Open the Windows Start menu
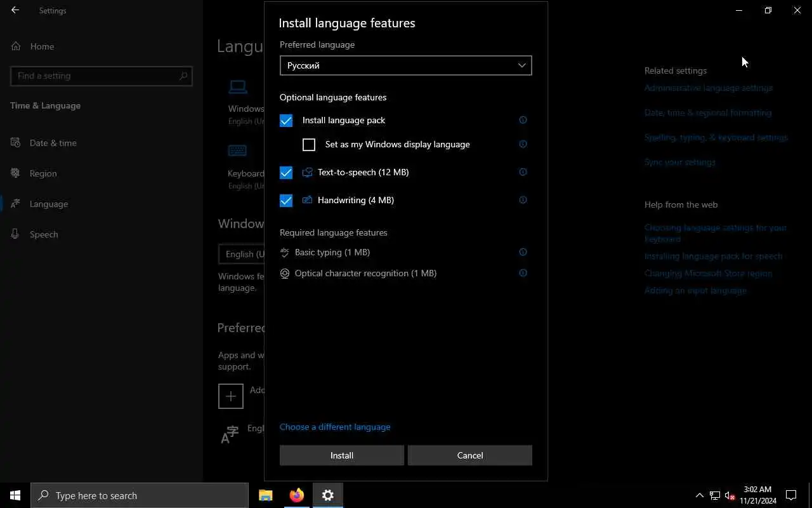This screenshot has width=812, height=508. coord(15,495)
